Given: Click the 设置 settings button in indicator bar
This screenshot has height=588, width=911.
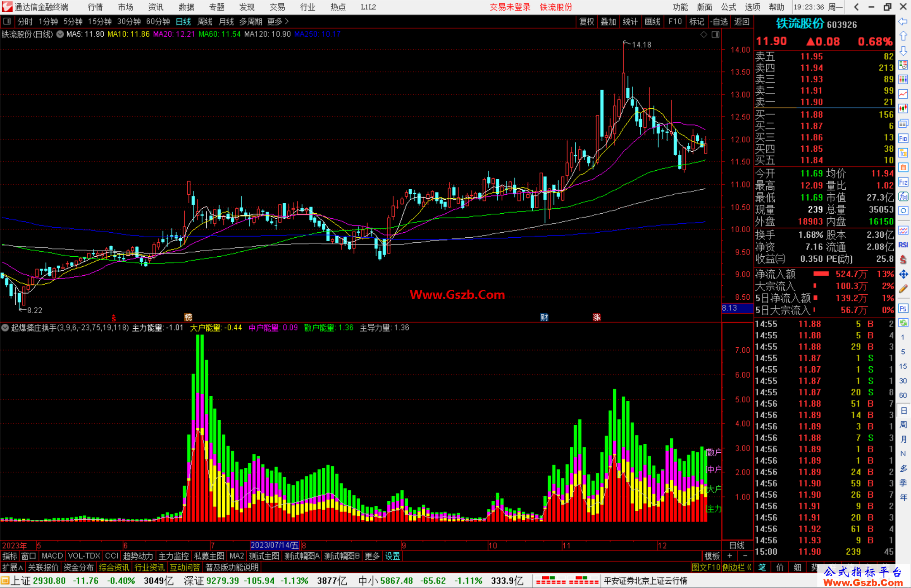Looking at the screenshot, I should [x=392, y=556].
